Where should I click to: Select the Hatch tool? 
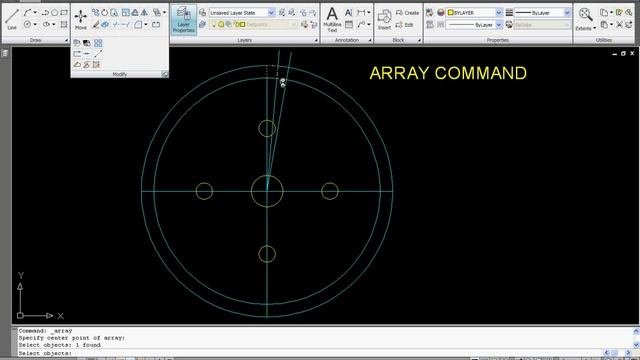coord(64,24)
